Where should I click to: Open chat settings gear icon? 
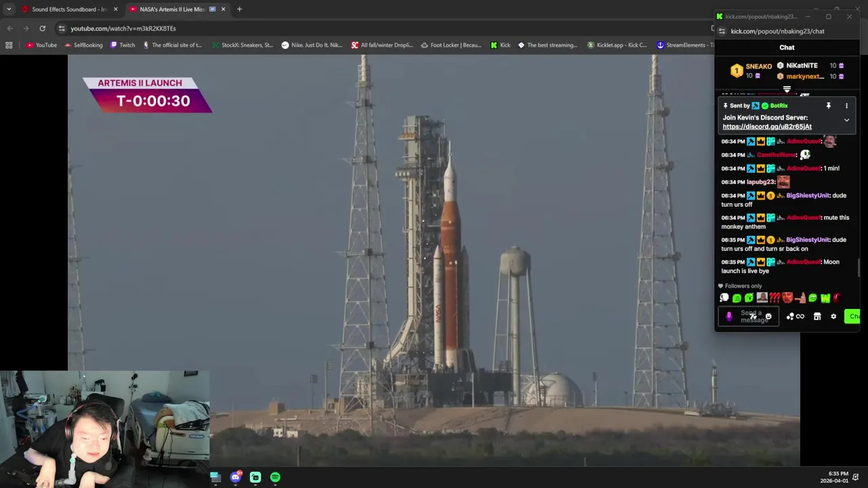pos(833,317)
